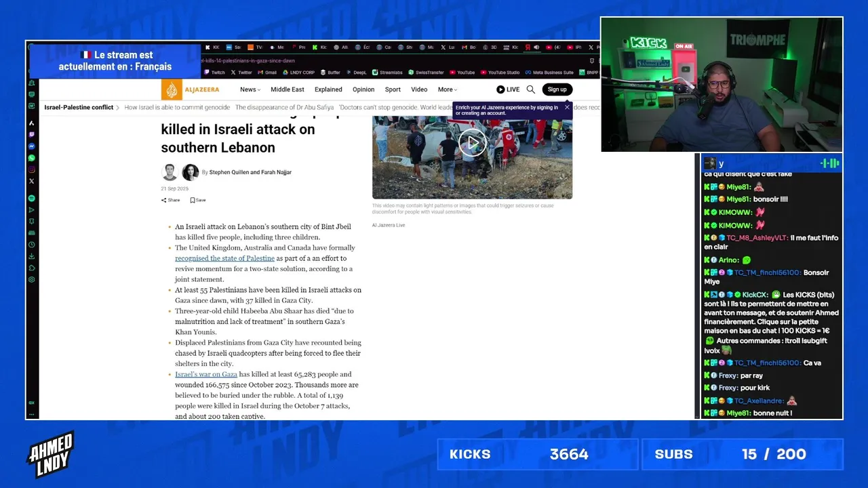Expand the More dropdown menu
This screenshot has height=488, width=868.
tap(448, 89)
